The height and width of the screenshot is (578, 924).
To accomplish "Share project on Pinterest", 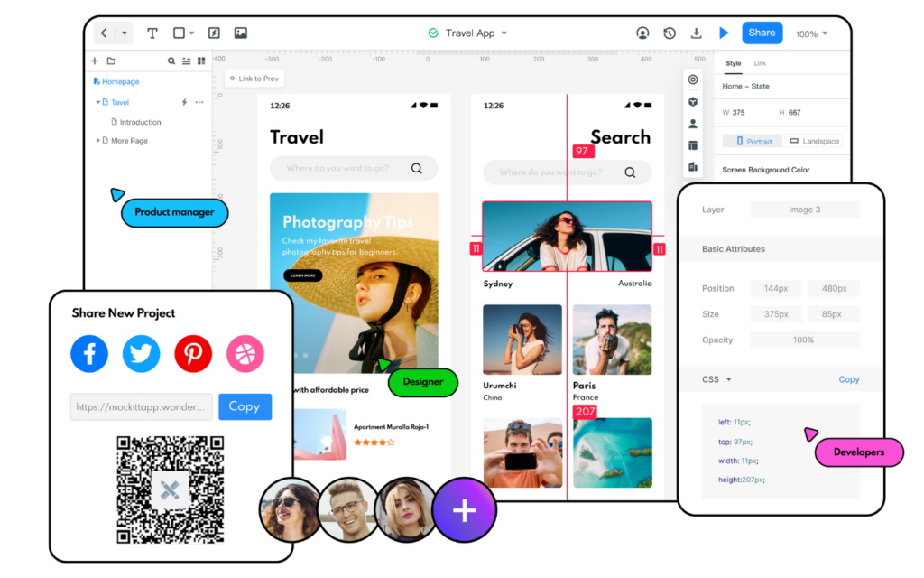I will click(x=193, y=354).
